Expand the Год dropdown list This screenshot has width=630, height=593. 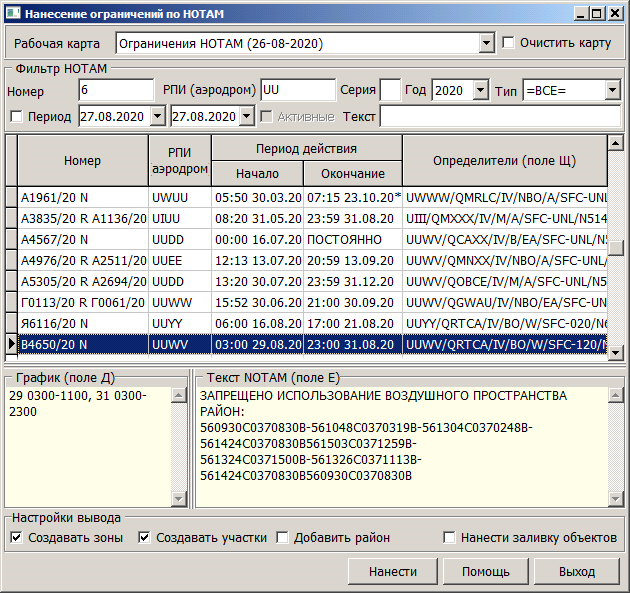click(480, 91)
